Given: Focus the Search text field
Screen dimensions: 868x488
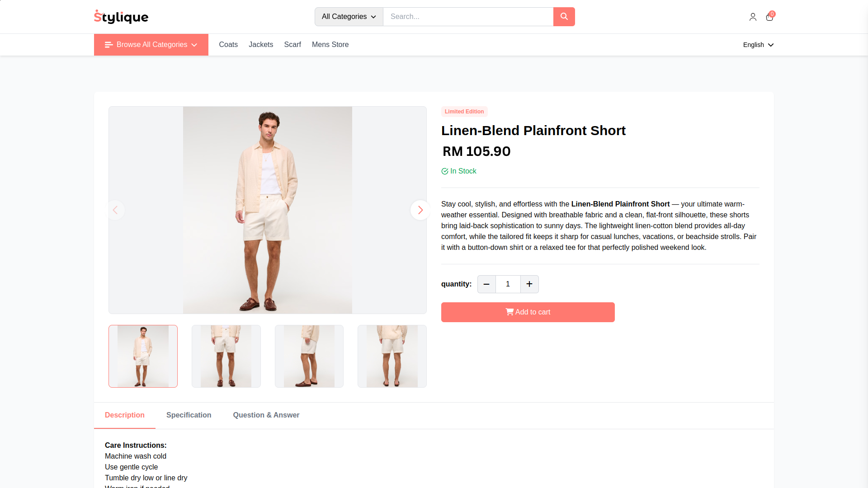Looking at the screenshot, I should (468, 17).
